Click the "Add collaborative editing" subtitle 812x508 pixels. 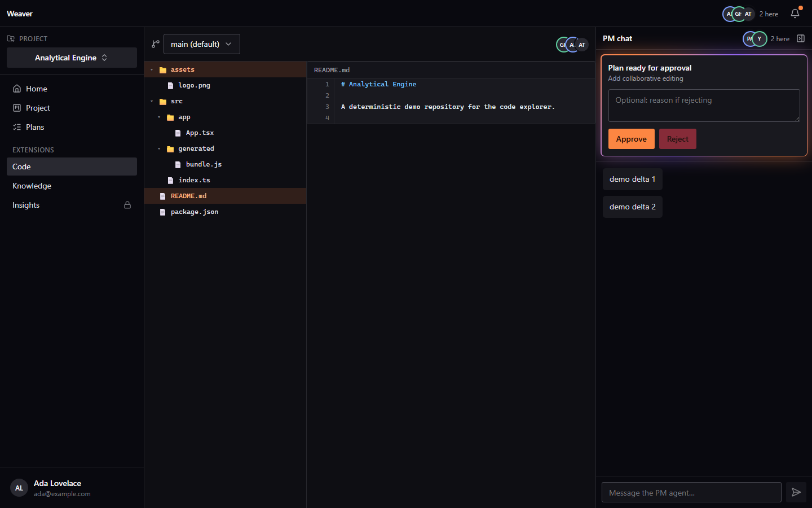coord(646,78)
